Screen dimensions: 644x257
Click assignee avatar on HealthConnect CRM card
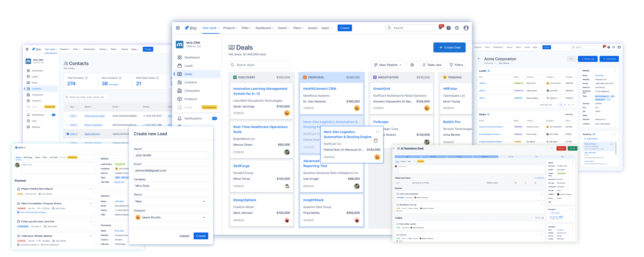(357, 108)
